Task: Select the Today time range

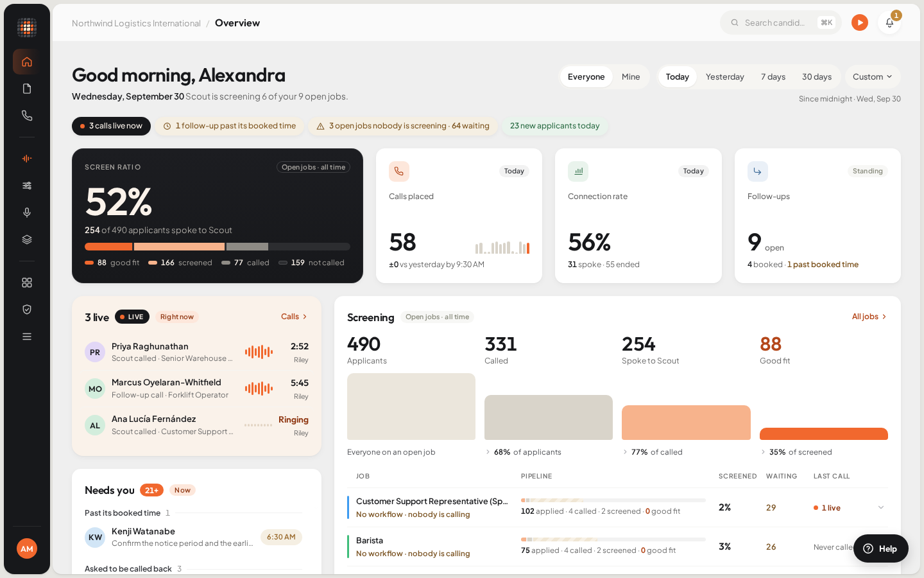Action: tap(678, 77)
